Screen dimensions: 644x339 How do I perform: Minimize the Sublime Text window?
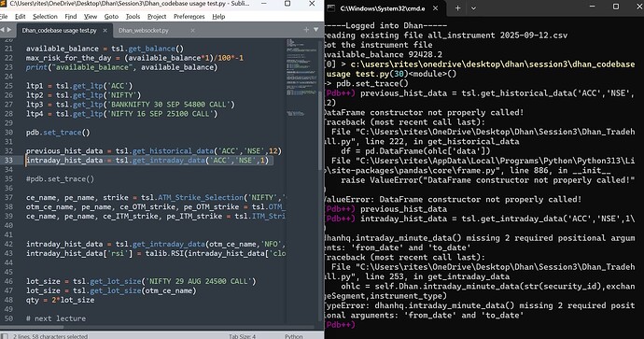tap(264, 4)
